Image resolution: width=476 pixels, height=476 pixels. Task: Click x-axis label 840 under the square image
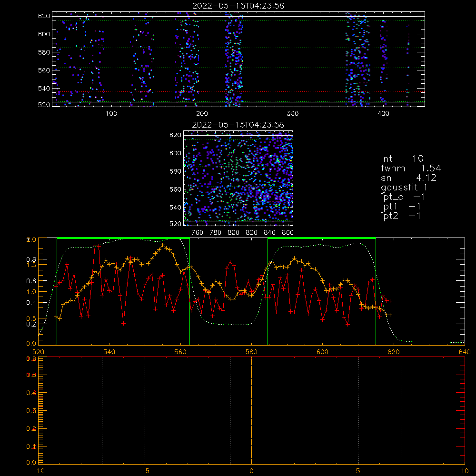tap(269, 233)
